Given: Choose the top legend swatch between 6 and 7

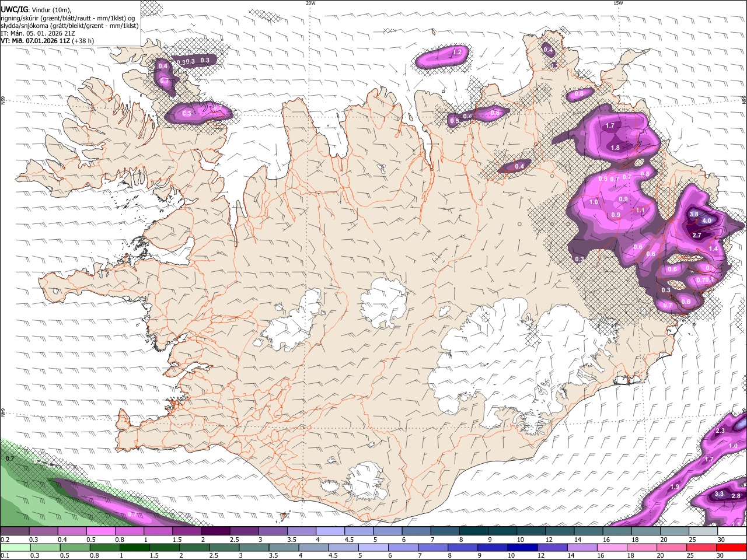Looking at the screenshot, I should (x=416, y=531).
